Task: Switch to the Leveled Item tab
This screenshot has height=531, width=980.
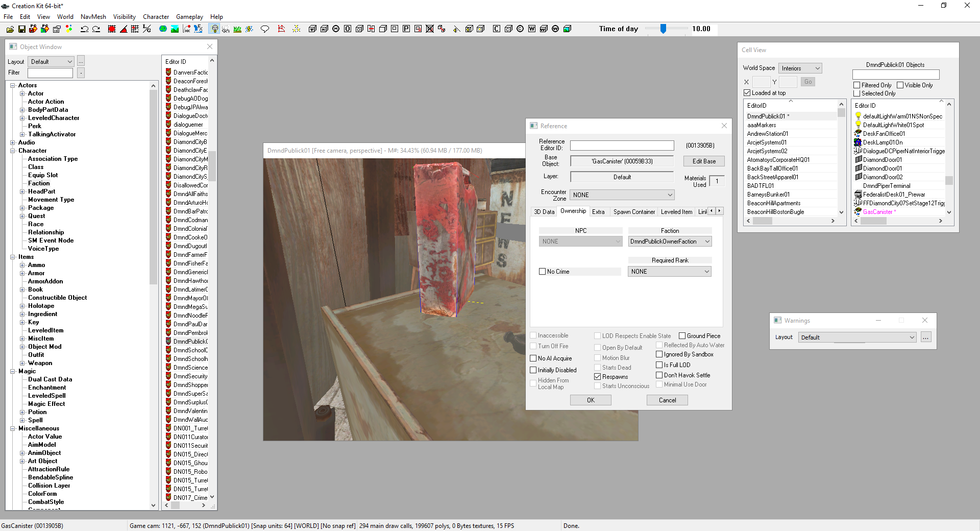Action: pyautogui.click(x=676, y=212)
